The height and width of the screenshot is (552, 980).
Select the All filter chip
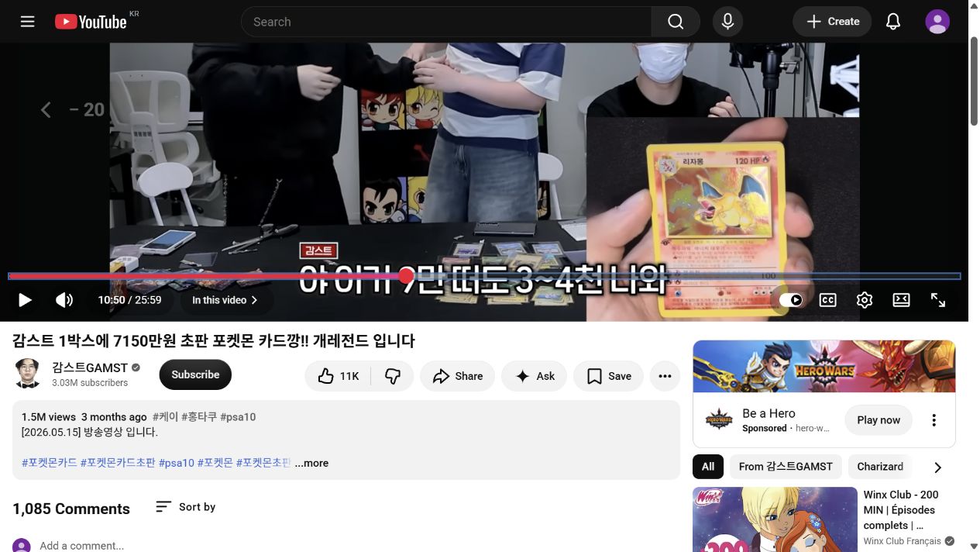click(x=708, y=467)
